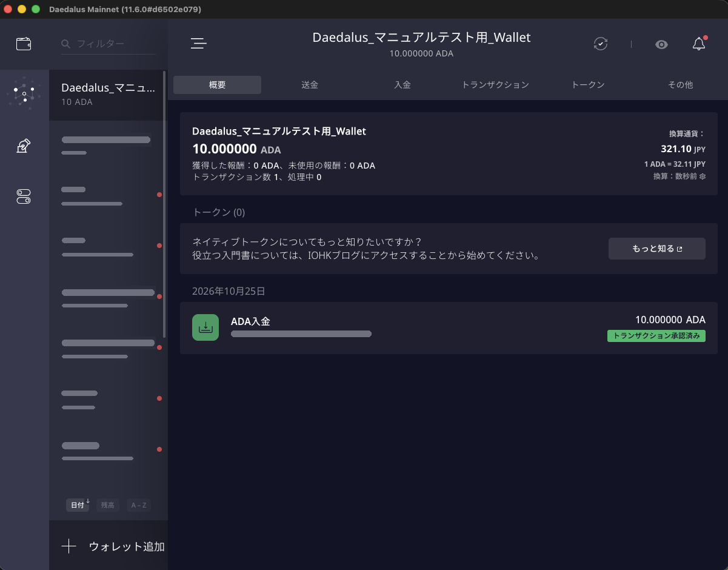Screen dimensions: 728x570
Task: Click the トークン (0) section heading
Action: [x=218, y=212]
